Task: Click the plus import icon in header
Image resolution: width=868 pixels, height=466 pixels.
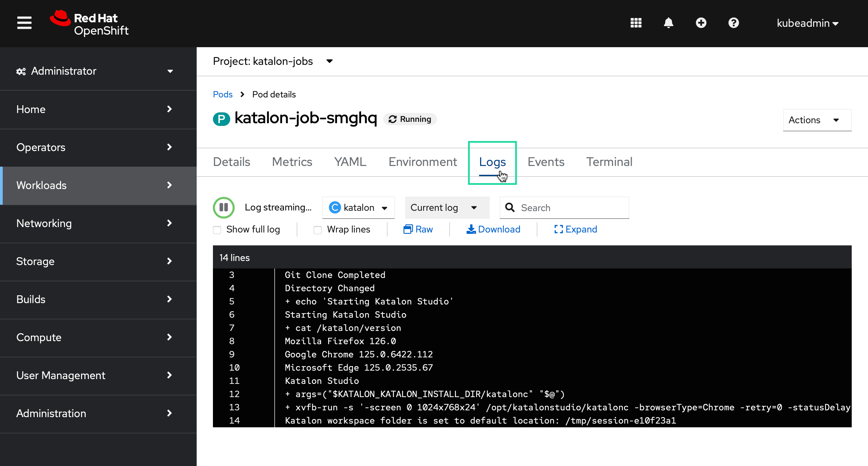Action: pyautogui.click(x=701, y=23)
